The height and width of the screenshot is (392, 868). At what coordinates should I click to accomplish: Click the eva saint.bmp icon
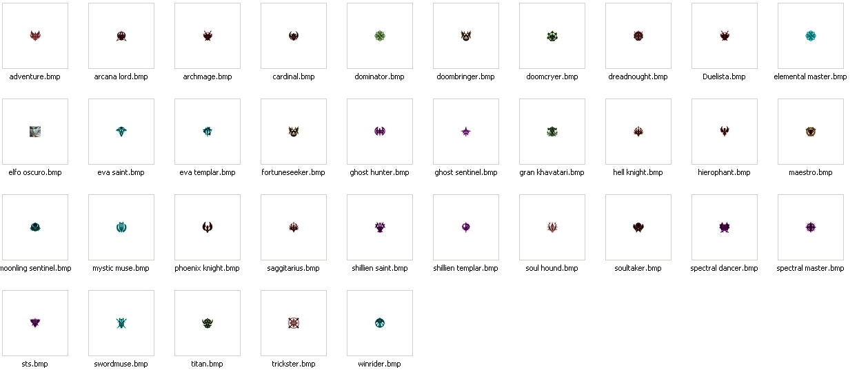coord(121,132)
